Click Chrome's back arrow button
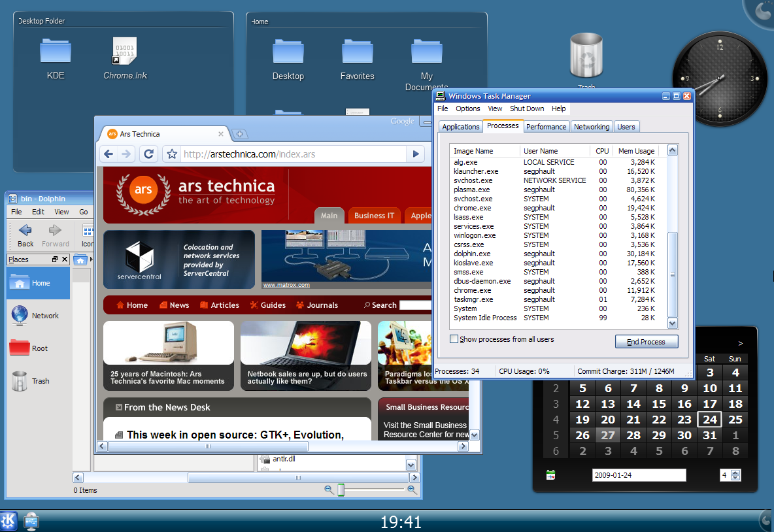The width and height of the screenshot is (774, 532). point(109,154)
